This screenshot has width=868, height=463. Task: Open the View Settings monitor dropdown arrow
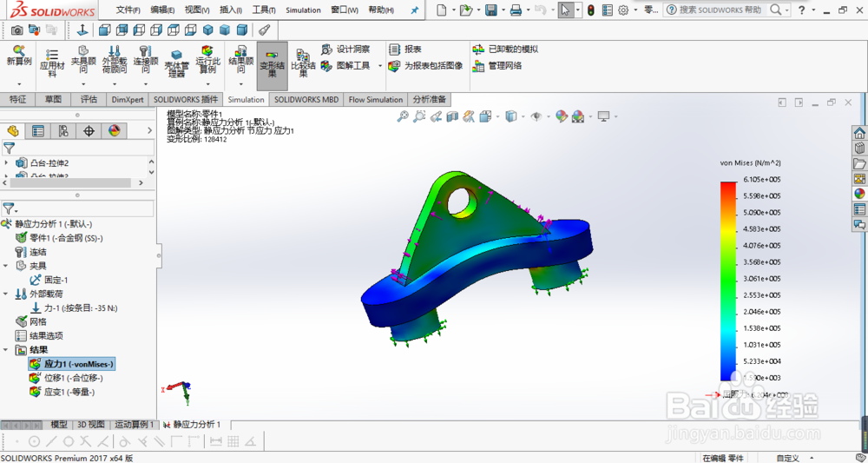[615, 117]
